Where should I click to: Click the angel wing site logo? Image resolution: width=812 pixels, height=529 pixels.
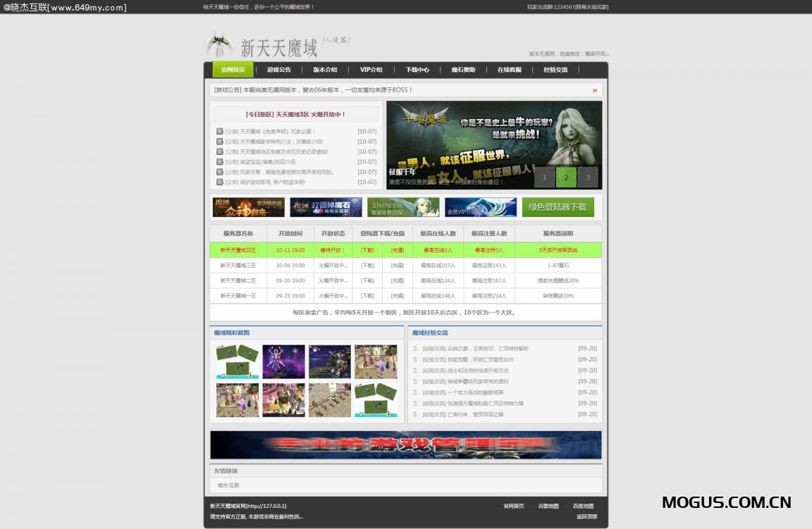[x=221, y=46]
